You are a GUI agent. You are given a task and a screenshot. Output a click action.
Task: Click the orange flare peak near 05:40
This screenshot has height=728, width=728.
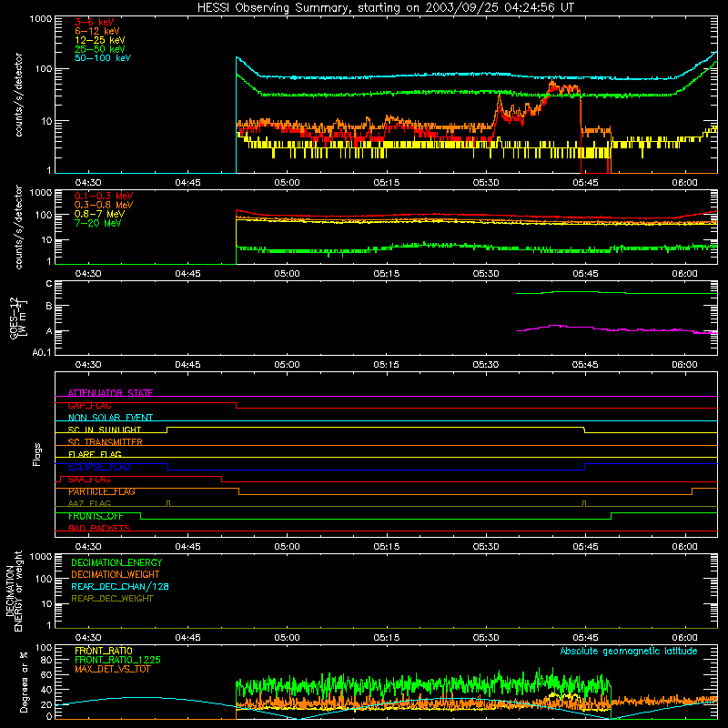pyautogui.click(x=552, y=85)
